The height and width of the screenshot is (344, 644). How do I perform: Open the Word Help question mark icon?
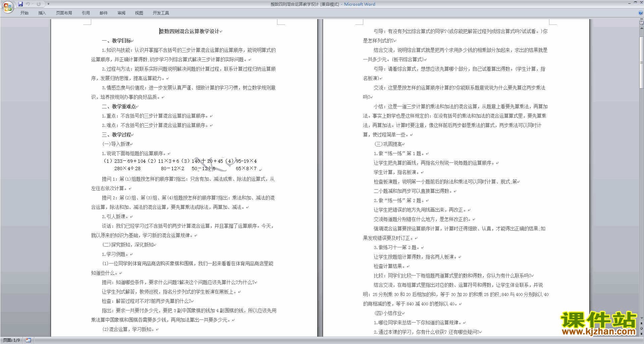[641, 13]
